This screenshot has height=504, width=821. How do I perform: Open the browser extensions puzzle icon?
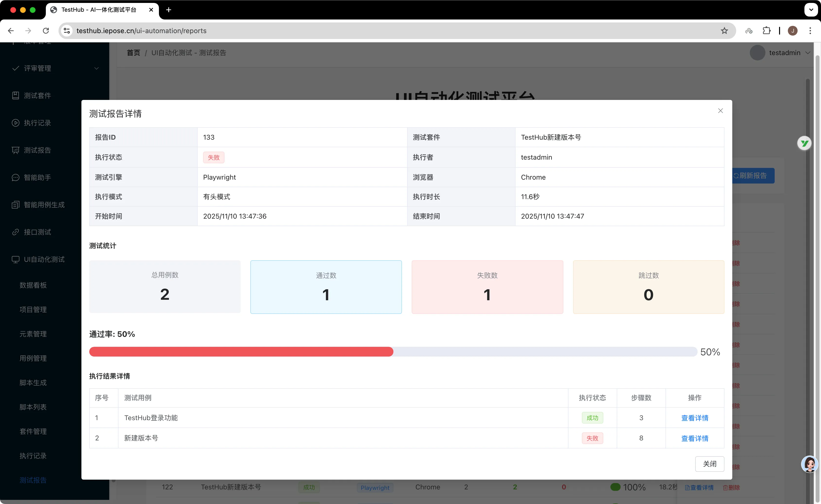[x=766, y=31]
